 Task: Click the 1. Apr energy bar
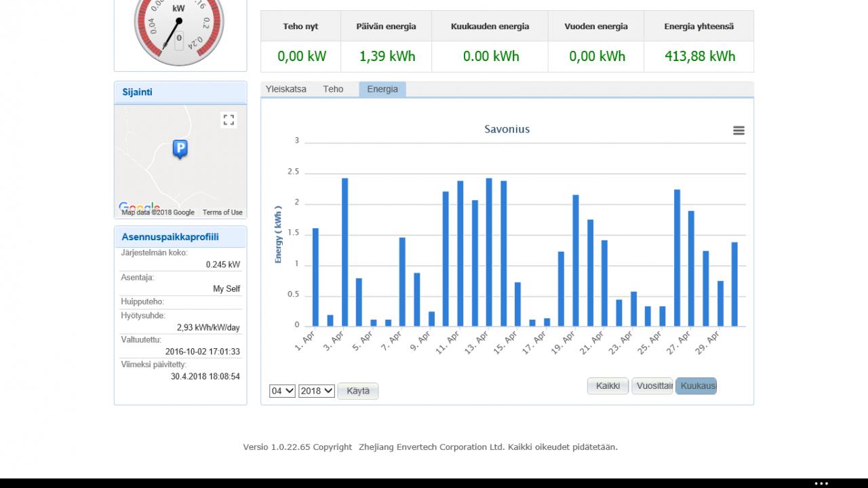click(315, 277)
